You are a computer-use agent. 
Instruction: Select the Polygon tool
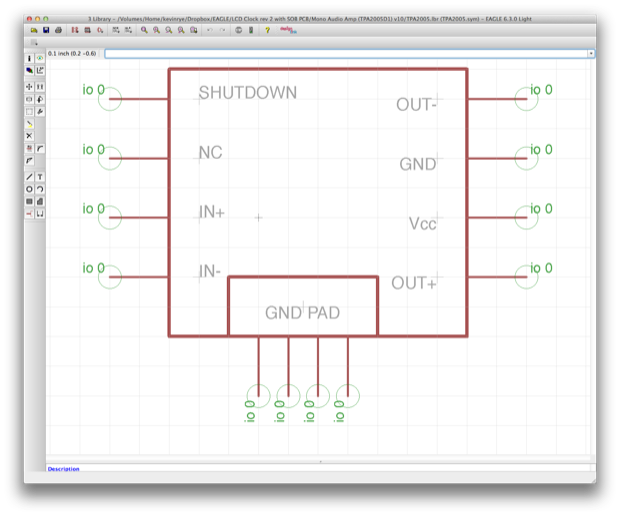(x=40, y=201)
